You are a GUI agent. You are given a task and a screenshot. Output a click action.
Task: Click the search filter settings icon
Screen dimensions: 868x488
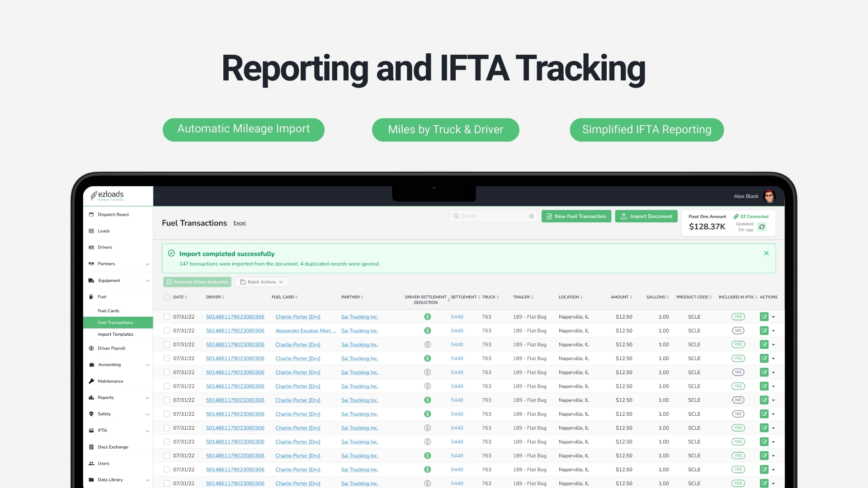[x=531, y=216]
